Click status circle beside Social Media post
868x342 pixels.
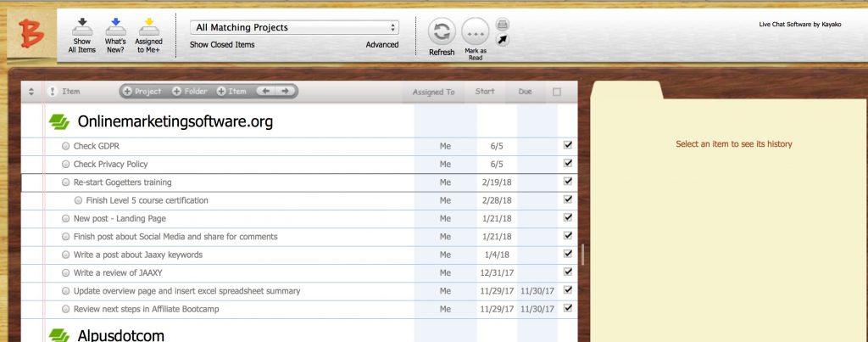point(66,237)
